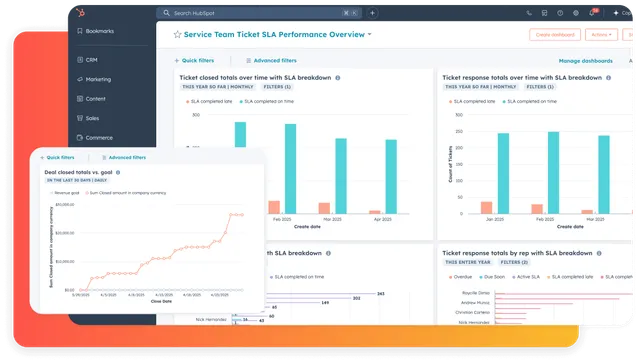Click the search field's keyboard shortcut badge
The width and height of the screenshot is (640, 363).
(350, 13)
